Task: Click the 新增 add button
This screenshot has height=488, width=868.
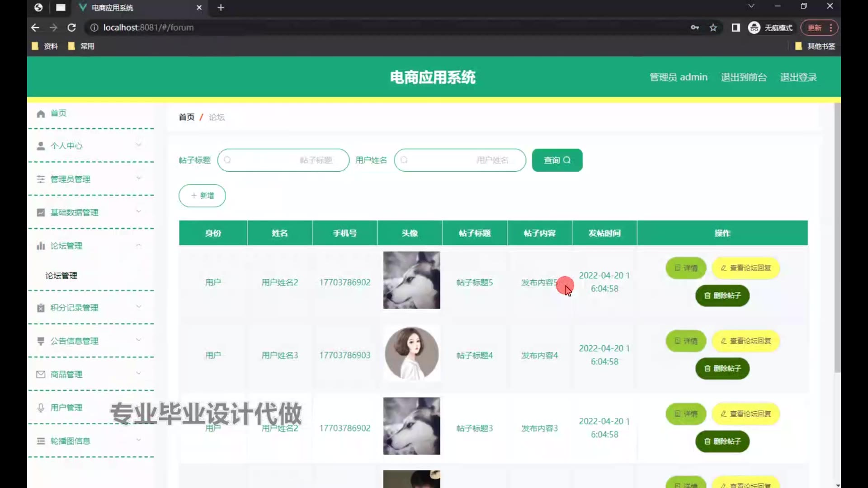Action: pyautogui.click(x=202, y=196)
